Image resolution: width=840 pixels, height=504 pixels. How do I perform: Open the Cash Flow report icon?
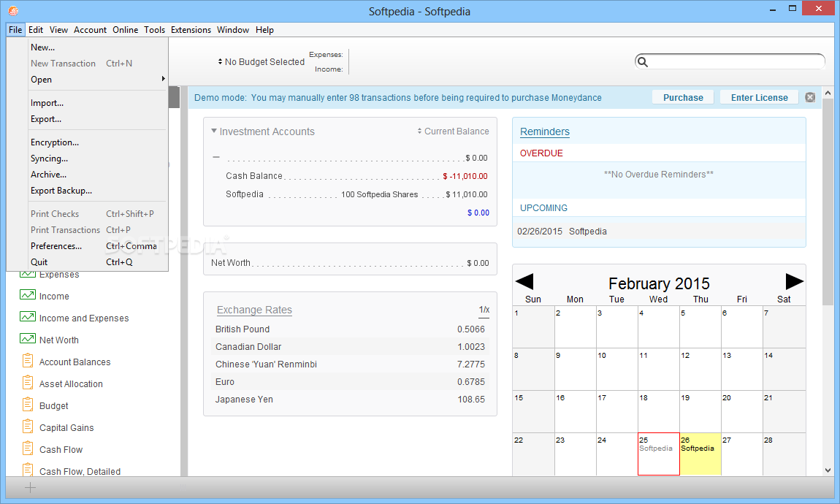(x=28, y=448)
